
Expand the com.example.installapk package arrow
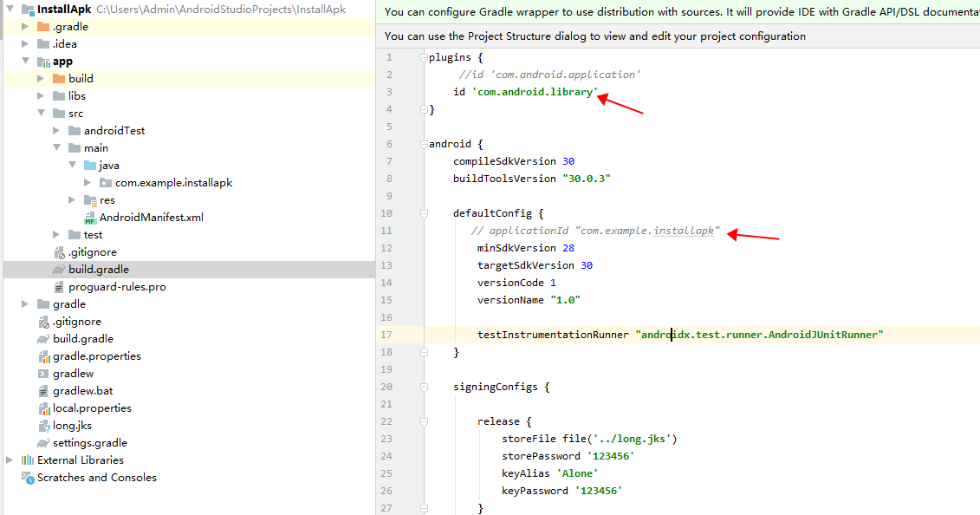click(x=88, y=182)
